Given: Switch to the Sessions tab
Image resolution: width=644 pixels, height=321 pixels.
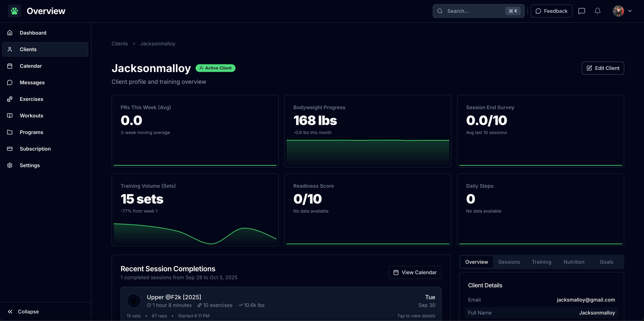Looking at the screenshot, I should [509, 262].
